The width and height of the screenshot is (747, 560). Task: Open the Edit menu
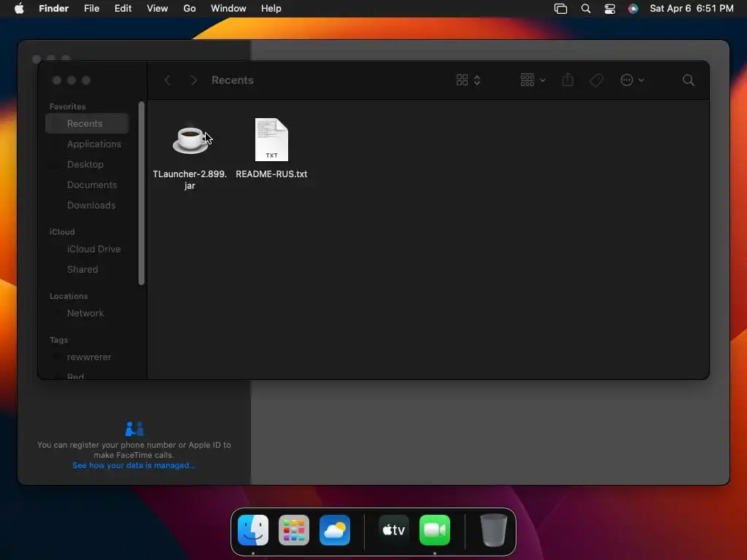[x=123, y=9]
